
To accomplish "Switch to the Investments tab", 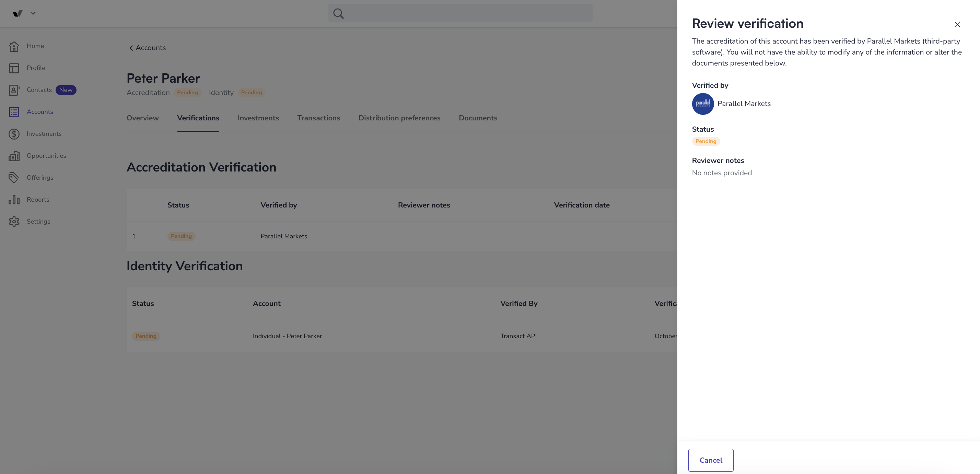I will point(258,118).
